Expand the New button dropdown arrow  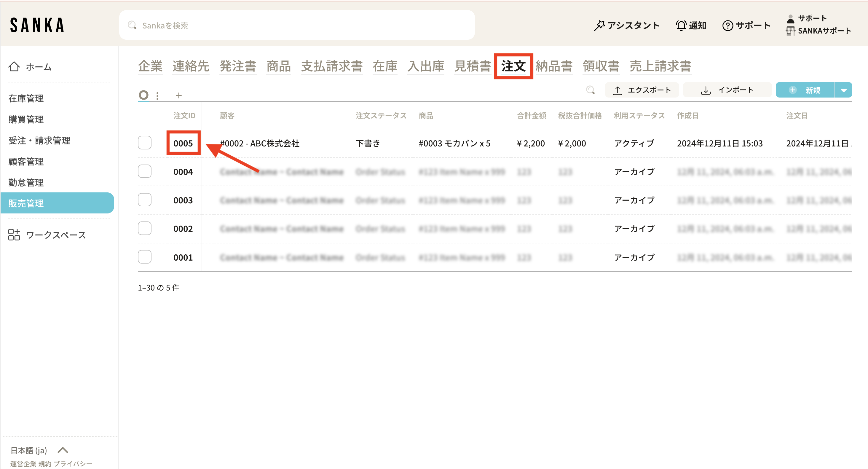pos(843,90)
